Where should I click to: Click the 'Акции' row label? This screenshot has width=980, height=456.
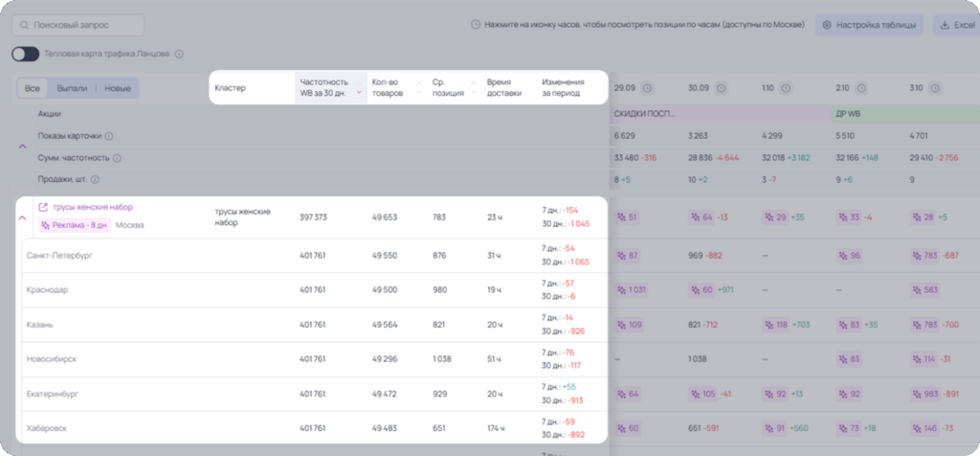point(50,114)
